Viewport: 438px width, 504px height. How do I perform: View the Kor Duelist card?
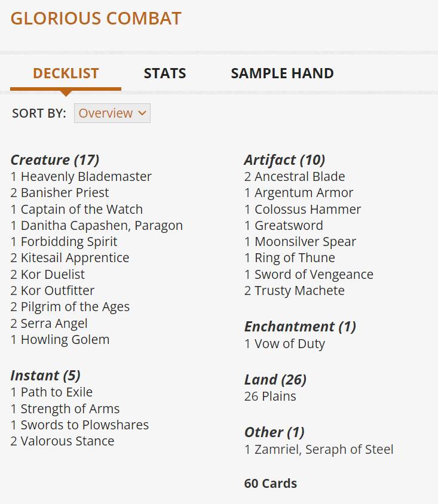pos(53,275)
